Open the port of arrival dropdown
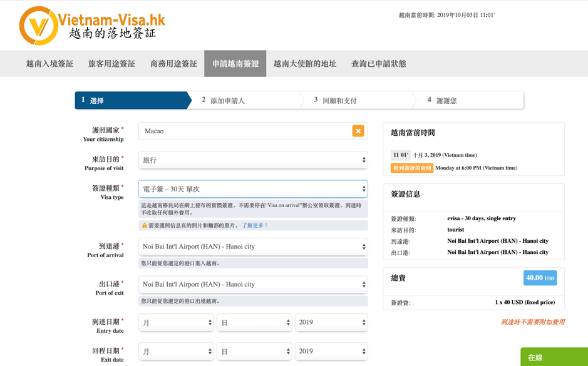Screen dimensions: 588x366 253,247
